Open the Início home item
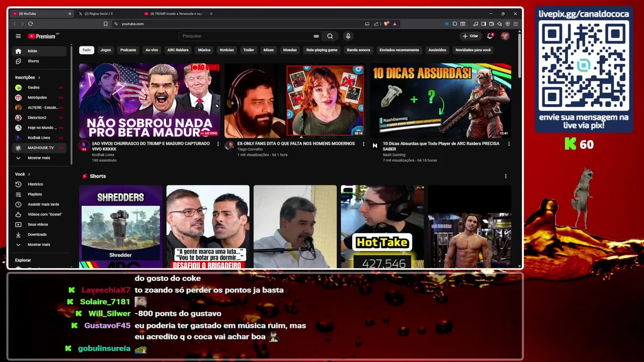The width and height of the screenshot is (644, 362). click(40, 51)
